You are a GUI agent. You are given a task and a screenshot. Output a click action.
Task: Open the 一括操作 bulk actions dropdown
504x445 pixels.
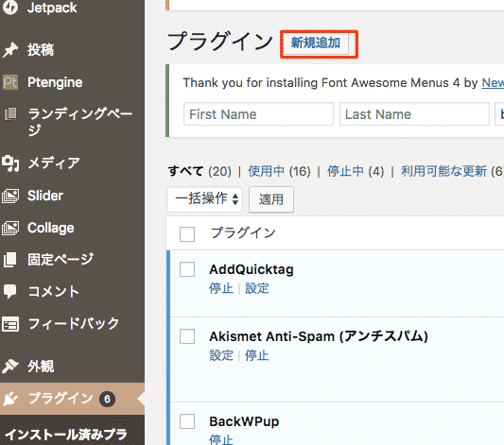click(x=205, y=199)
